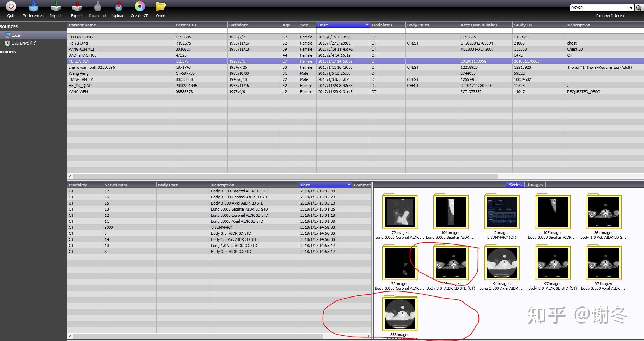Open the 97 images Body 3.000 Axial thumbnail
Screen dimensions: 644x341
click(x=603, y=263)
